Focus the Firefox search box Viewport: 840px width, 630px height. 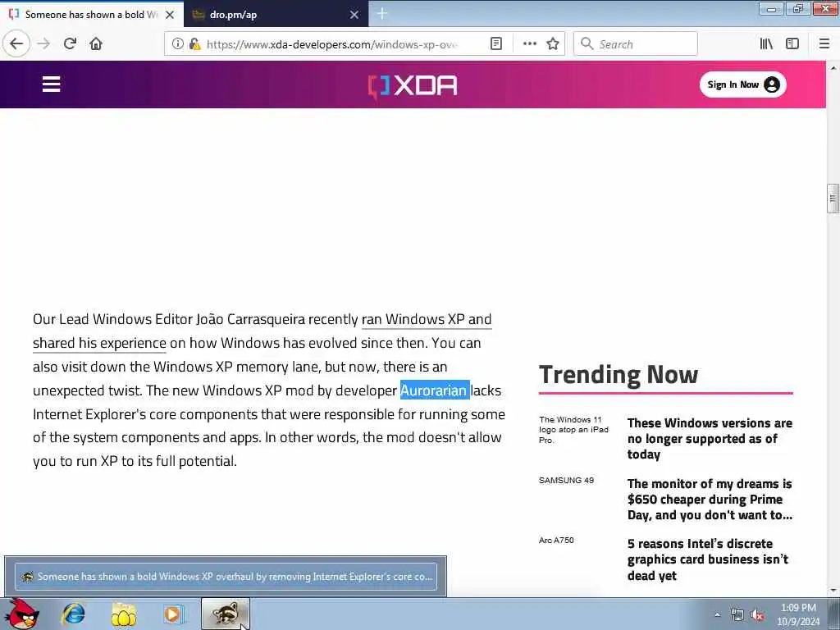pos(636,44)
